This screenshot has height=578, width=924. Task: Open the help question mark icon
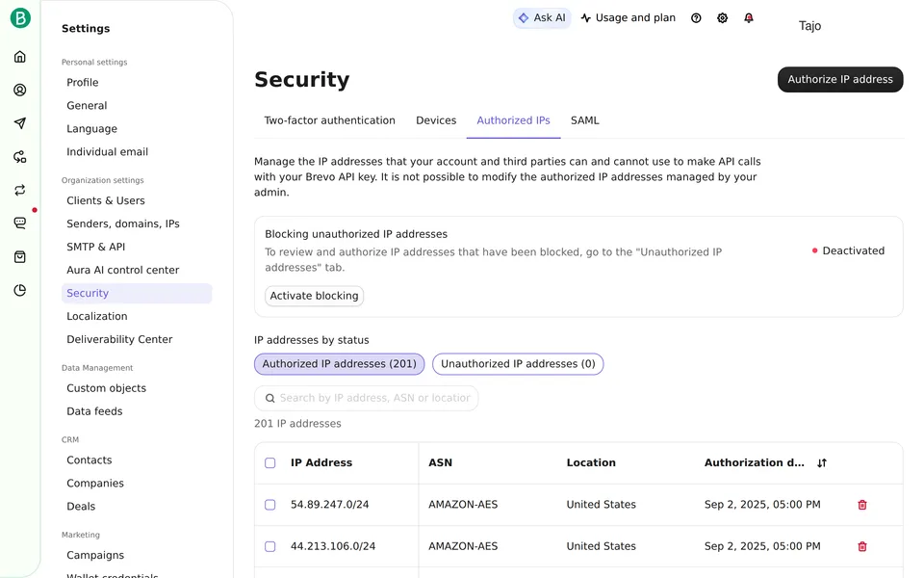point(696,18)
